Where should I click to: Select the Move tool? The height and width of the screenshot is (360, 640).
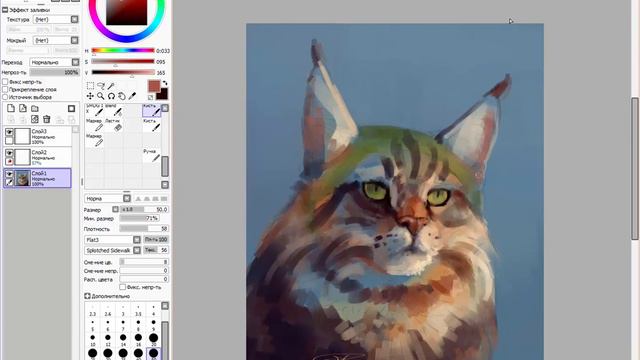click(x=90, y=96)
